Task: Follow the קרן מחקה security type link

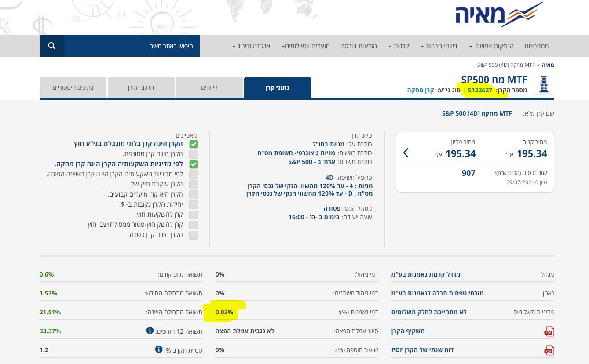Action: [x=421, y=90]
